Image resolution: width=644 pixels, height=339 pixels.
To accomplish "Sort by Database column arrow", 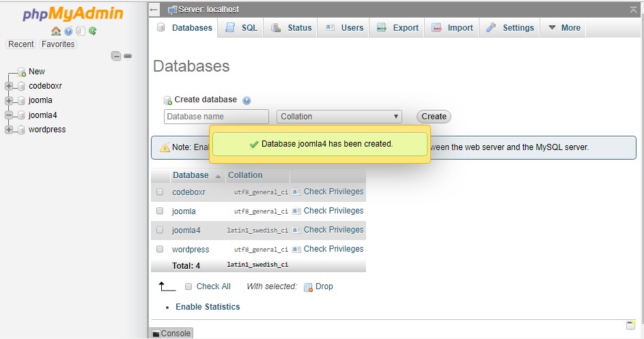I will point(218,176).
